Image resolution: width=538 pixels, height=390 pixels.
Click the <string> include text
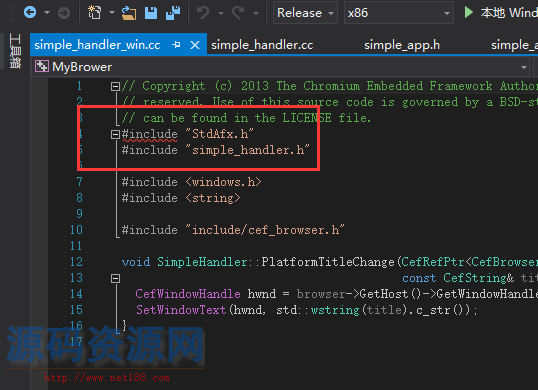click(x=213, y=198)
